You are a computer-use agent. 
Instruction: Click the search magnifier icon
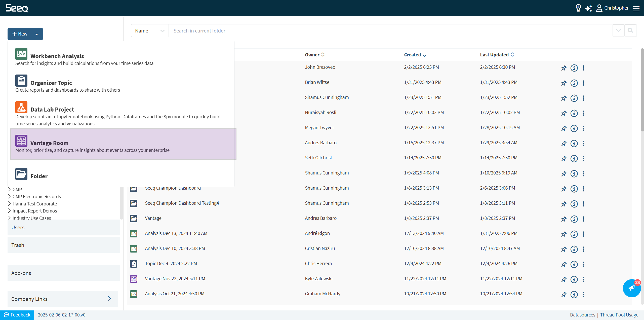pyautogui.click(x=630, y=30)
